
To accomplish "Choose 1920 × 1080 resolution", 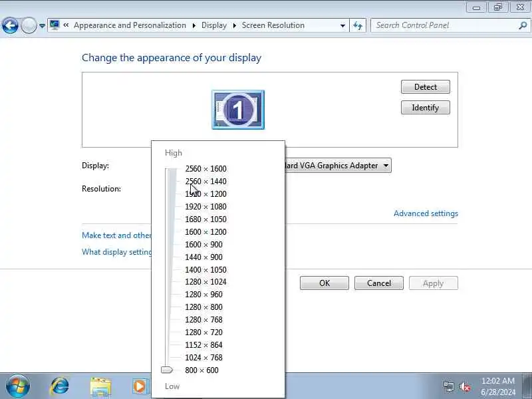I will point(205,207).
